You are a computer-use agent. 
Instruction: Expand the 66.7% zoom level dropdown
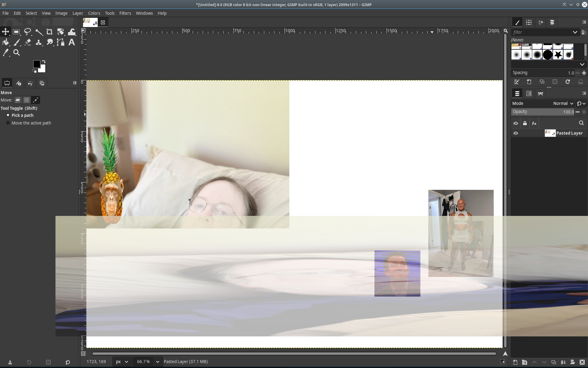pyautogui.click(x=157, y=362)
